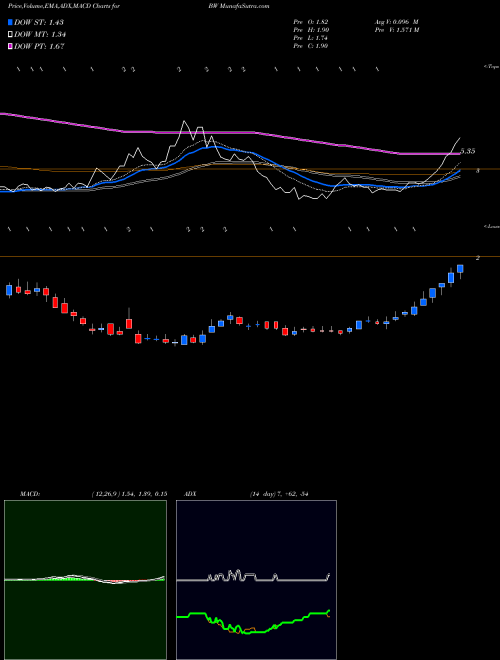Image resolution: width=500 pixels, height=660 pixels.
Task: Click the white DOW MT legend swatch
Action: [x=10, y=35]
